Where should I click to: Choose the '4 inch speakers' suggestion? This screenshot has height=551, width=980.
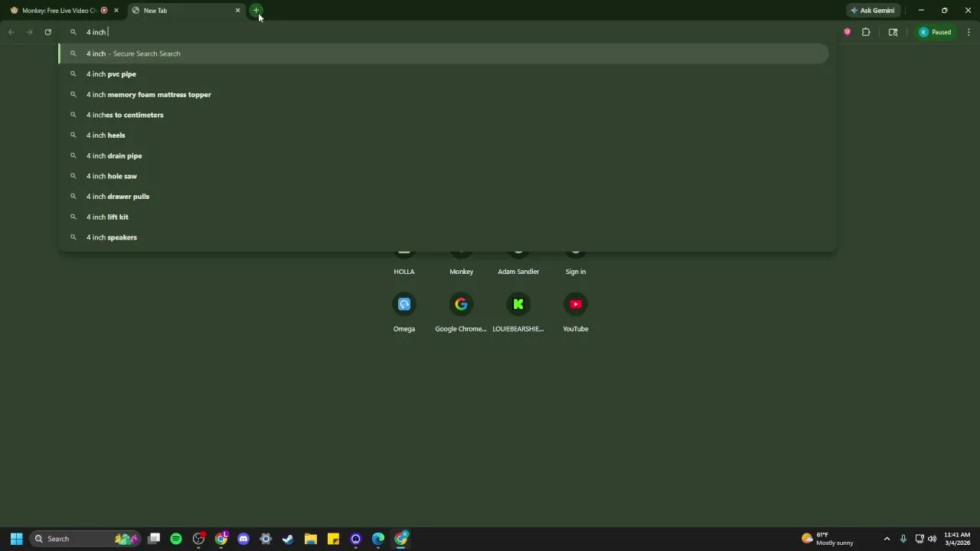click(444, 237)
